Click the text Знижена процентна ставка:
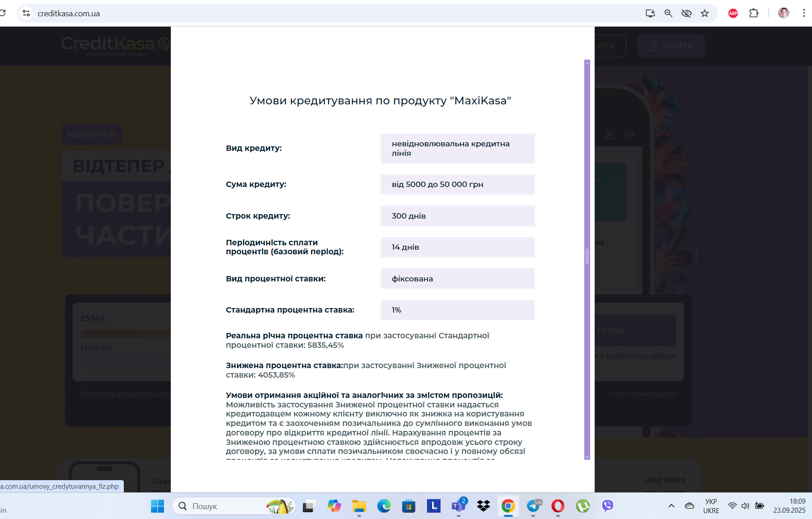The image size is (812, 519). click(x=284, y=365)
